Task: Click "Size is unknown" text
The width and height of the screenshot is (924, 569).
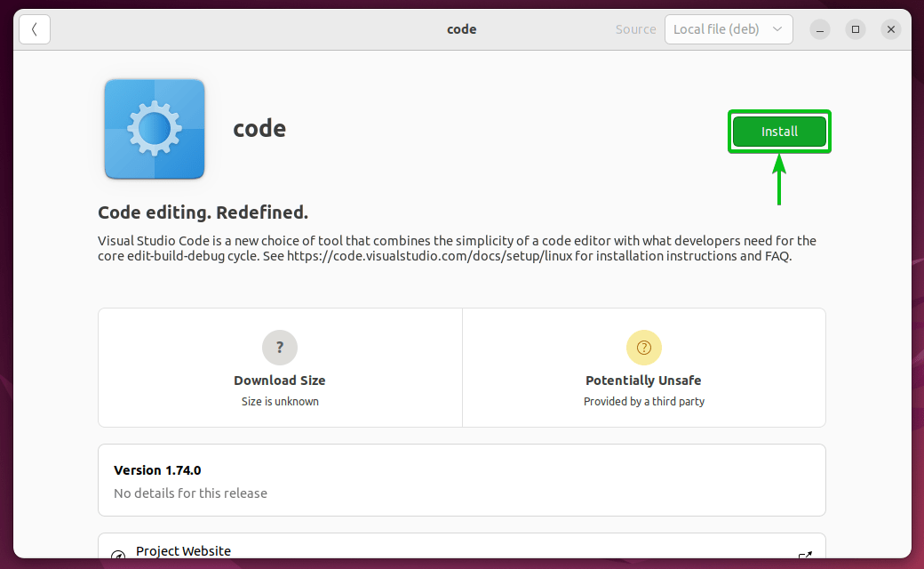Action: point(280,402)
